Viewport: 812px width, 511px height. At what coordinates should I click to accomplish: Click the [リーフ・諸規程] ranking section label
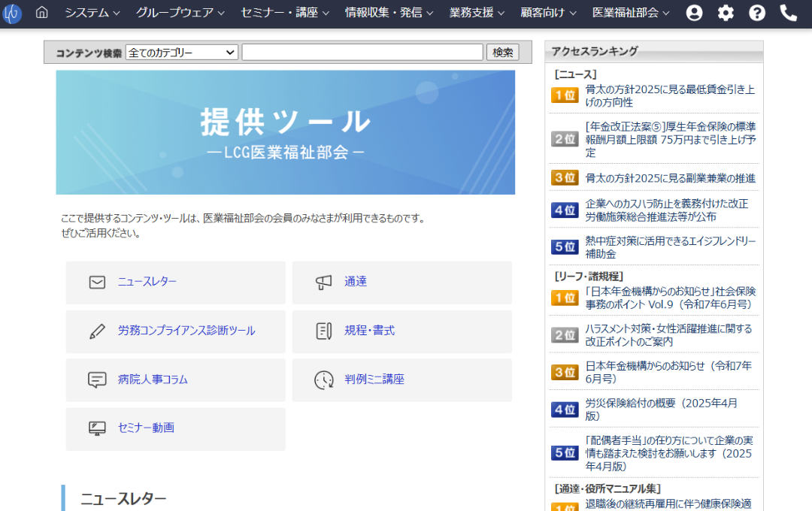coord(588,277)
